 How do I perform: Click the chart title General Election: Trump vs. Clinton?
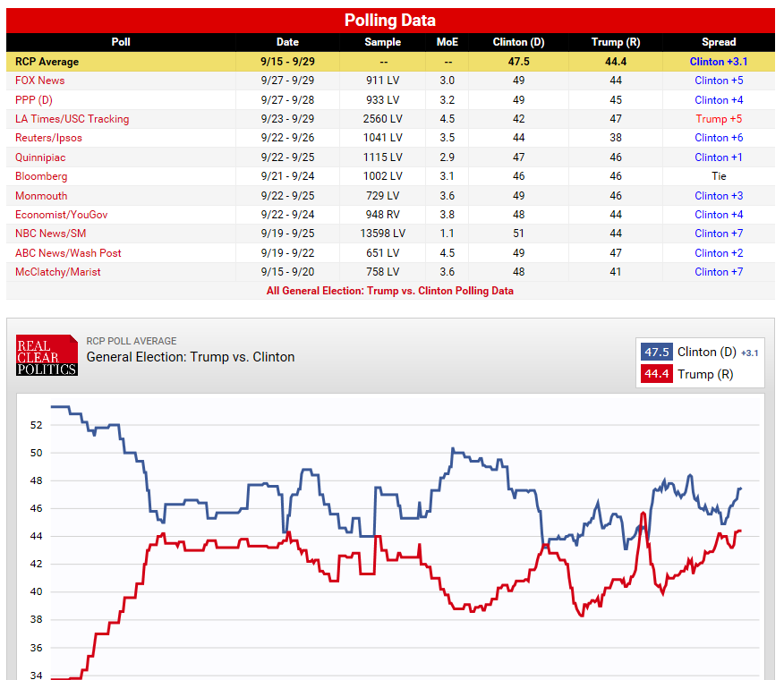coord(191,357)
